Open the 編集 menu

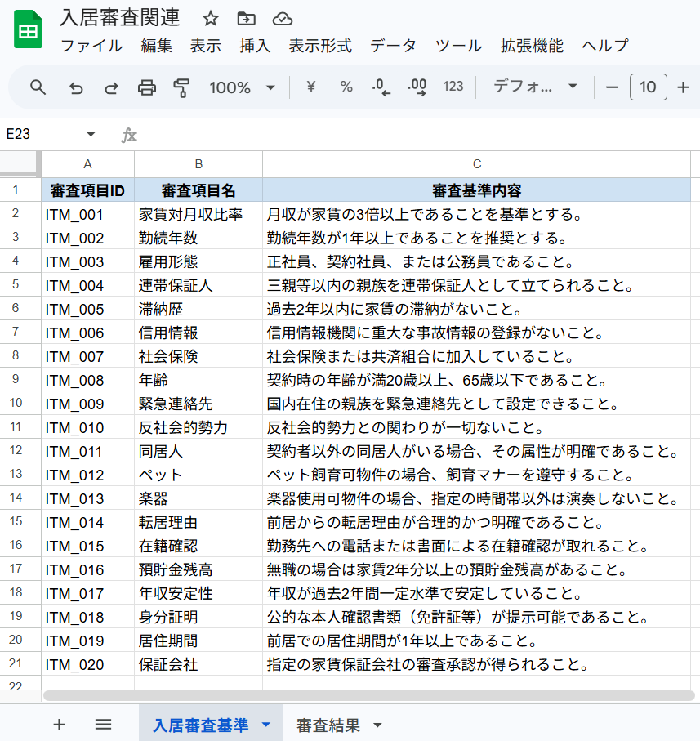pos(156,46)
